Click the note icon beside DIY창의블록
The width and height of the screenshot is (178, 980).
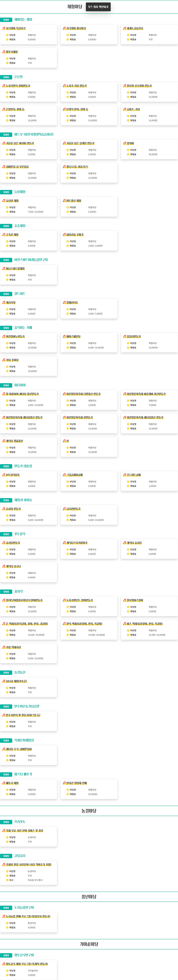[x=4, y=475]
